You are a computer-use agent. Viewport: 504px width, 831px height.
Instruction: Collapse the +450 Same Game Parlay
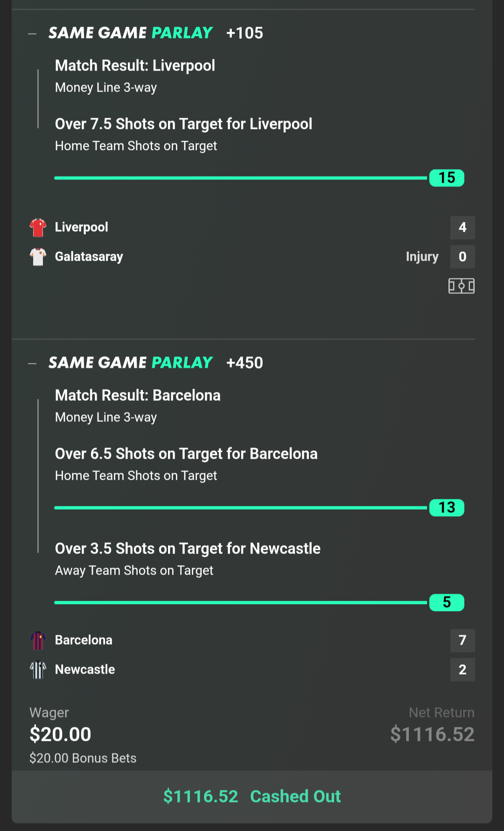[x=32, y=363]
